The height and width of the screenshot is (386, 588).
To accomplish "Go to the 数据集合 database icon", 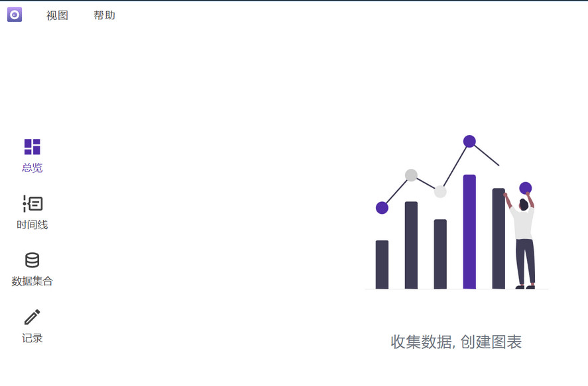I will click(x=32, y=260).
